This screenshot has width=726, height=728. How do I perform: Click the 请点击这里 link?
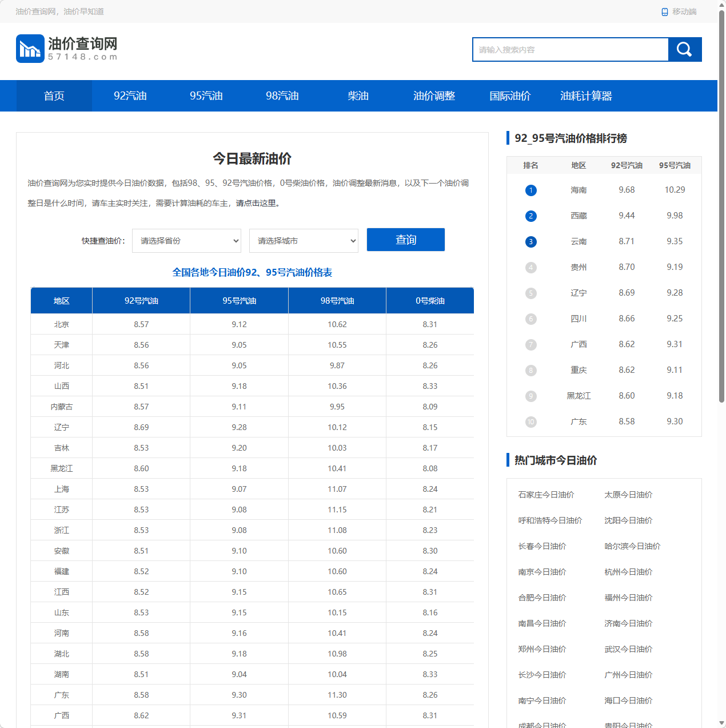point(256,202)
